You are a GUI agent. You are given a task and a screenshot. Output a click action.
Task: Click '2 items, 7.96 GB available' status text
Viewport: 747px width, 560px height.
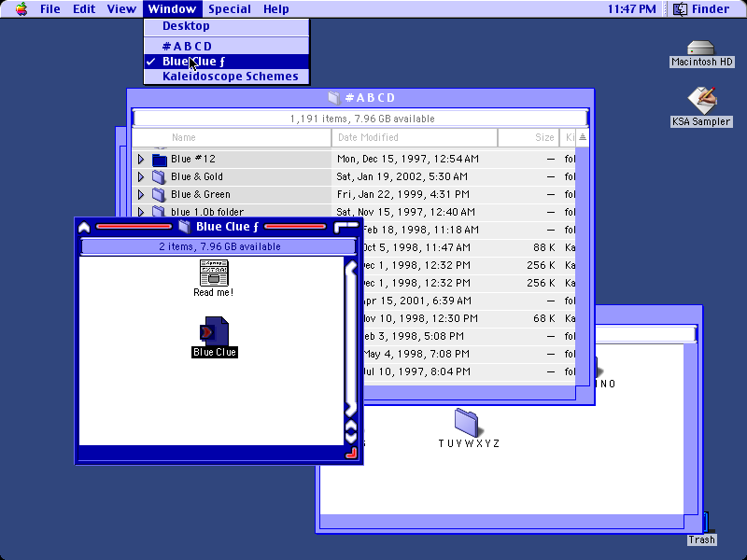pos(219,246)
